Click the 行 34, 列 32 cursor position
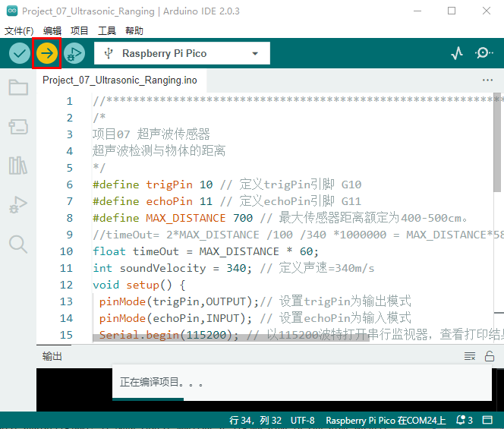The height and width of the screenshot is (429, 504). pos(255,421)
